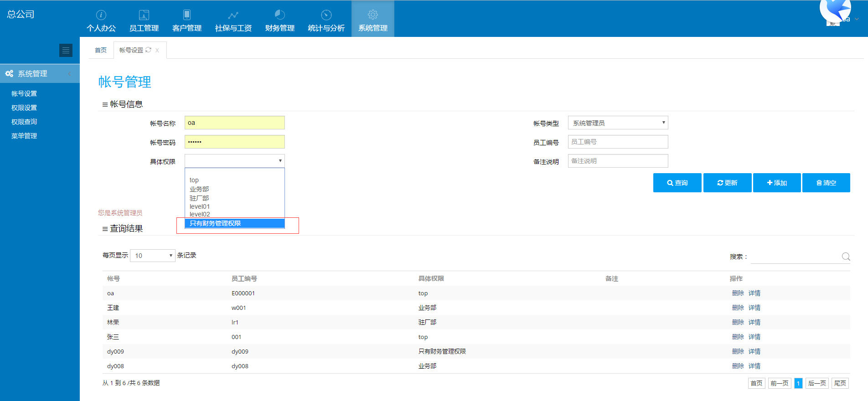
Task: Open 员工管理 module icon
Action: (x=144, y=15)
